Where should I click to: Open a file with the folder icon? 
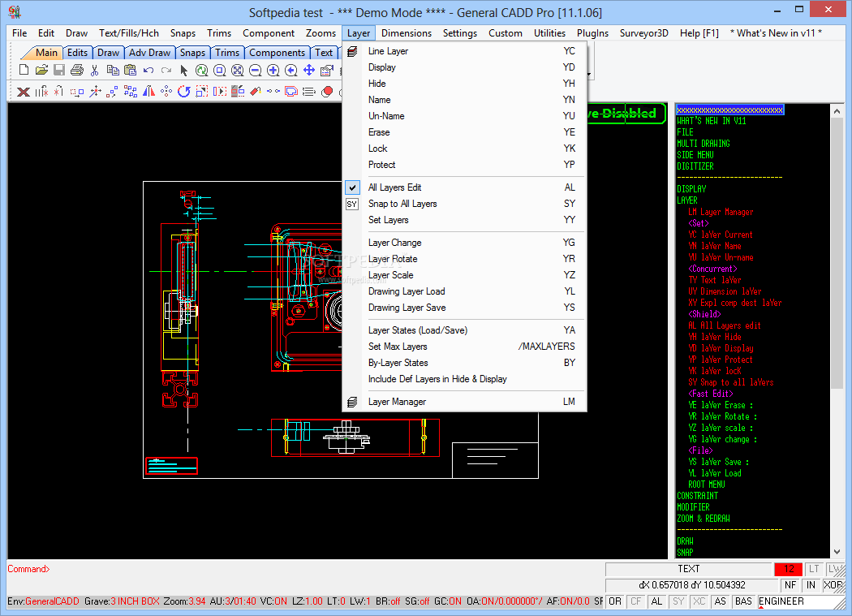(41, 70)
